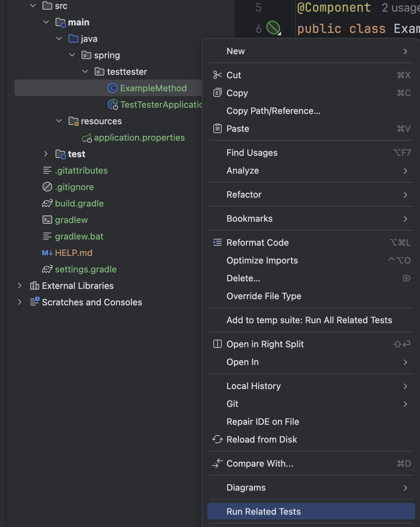
Task: Select Find Usages menu entry
Action: point(252,153)
